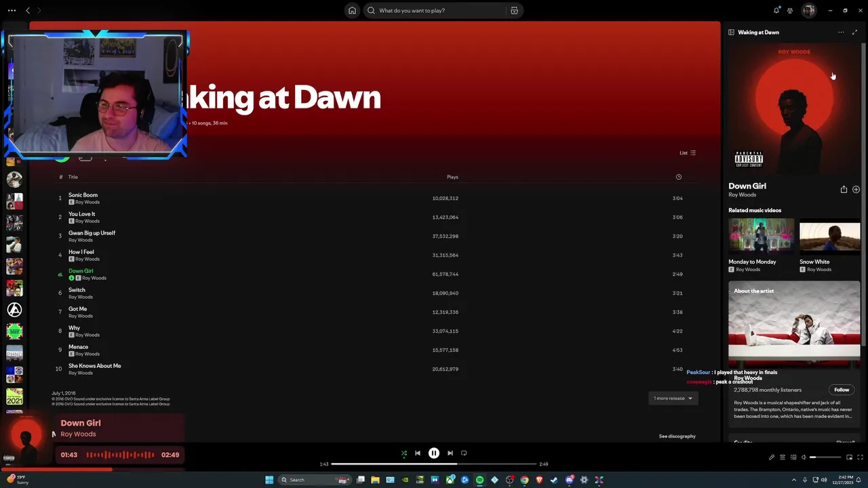This screenshot has width=868, height=488.
Task: Collapse the Now Playing panel icon
Action: coord(731,33)
